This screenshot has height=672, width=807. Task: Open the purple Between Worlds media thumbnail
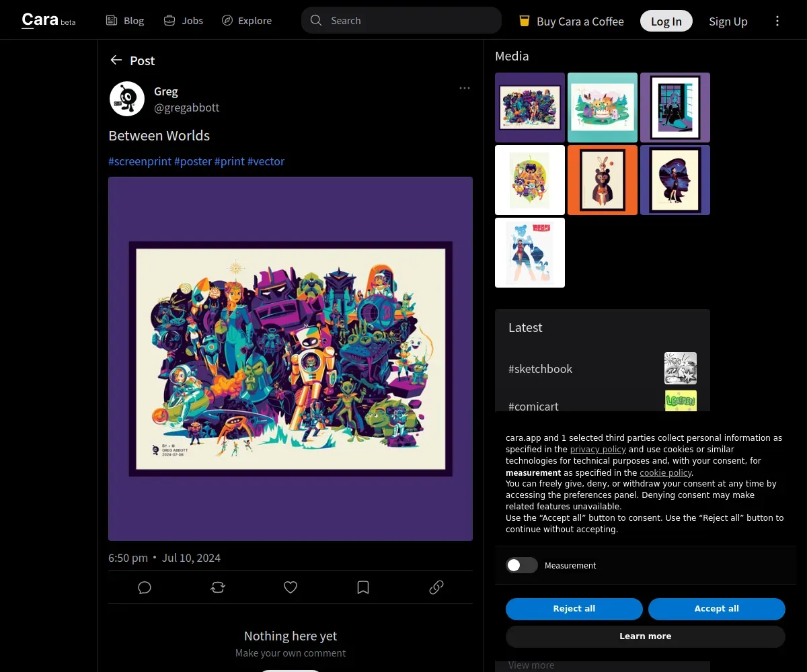tap(530, 108)
